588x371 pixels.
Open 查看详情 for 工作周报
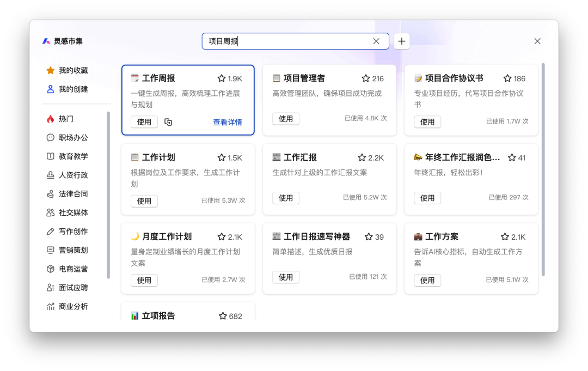pos(227,122)
